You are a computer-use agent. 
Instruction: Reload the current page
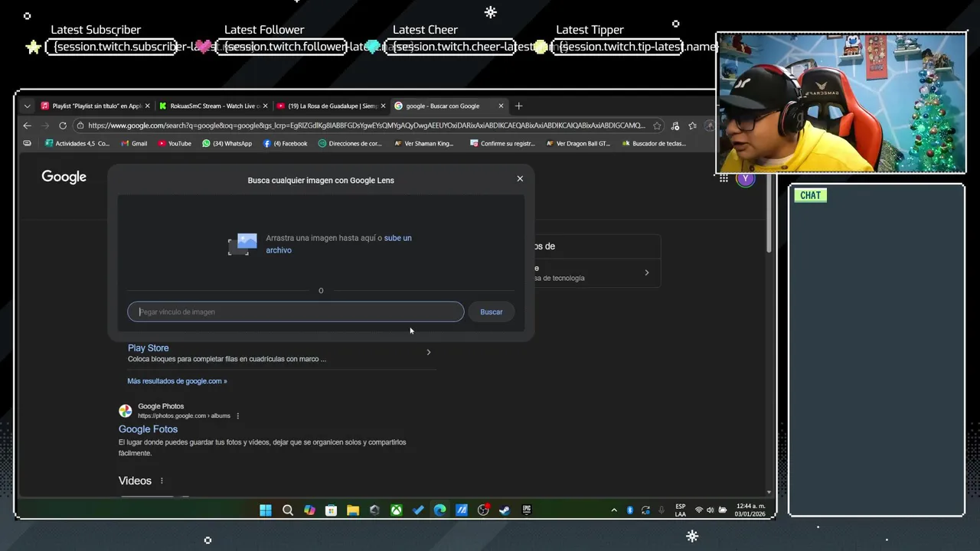click(63, 126)
